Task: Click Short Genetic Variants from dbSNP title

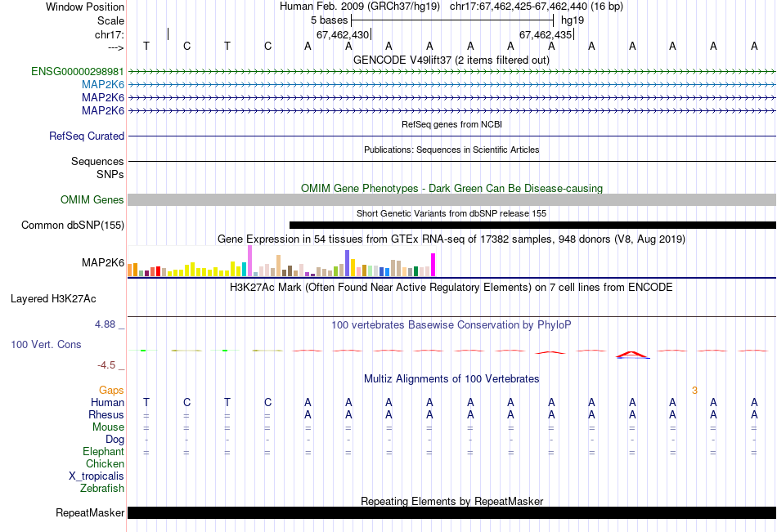Action: (x=451, y=213)
